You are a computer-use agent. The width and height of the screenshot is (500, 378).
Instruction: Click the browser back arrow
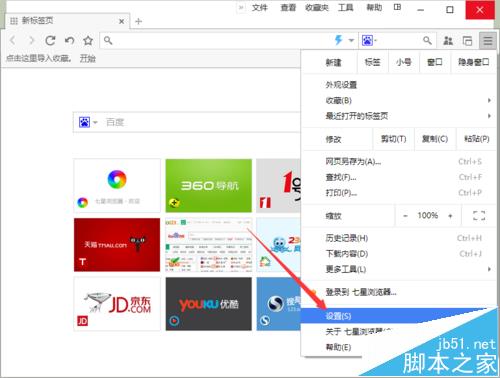click(13, 41)
